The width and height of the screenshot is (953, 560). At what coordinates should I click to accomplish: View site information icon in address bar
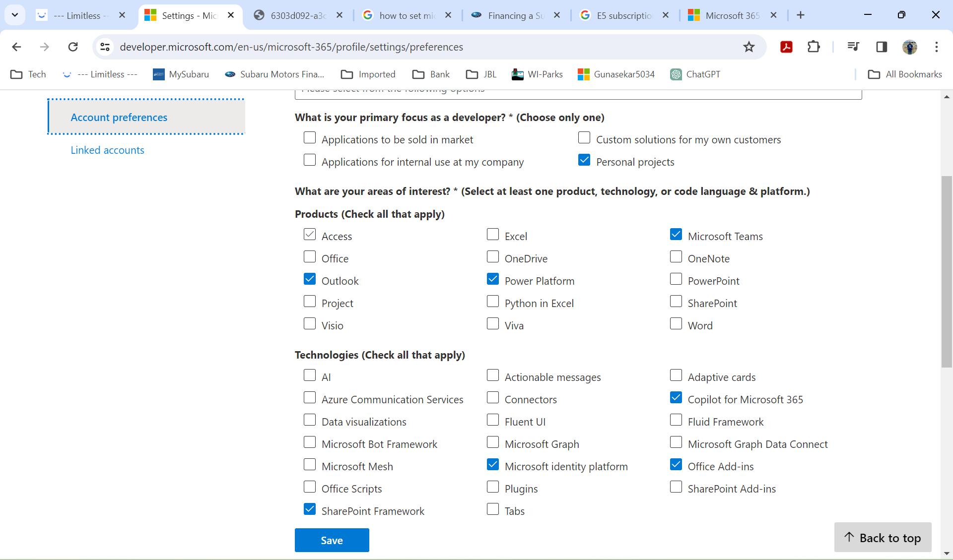[x=105, y=47]
